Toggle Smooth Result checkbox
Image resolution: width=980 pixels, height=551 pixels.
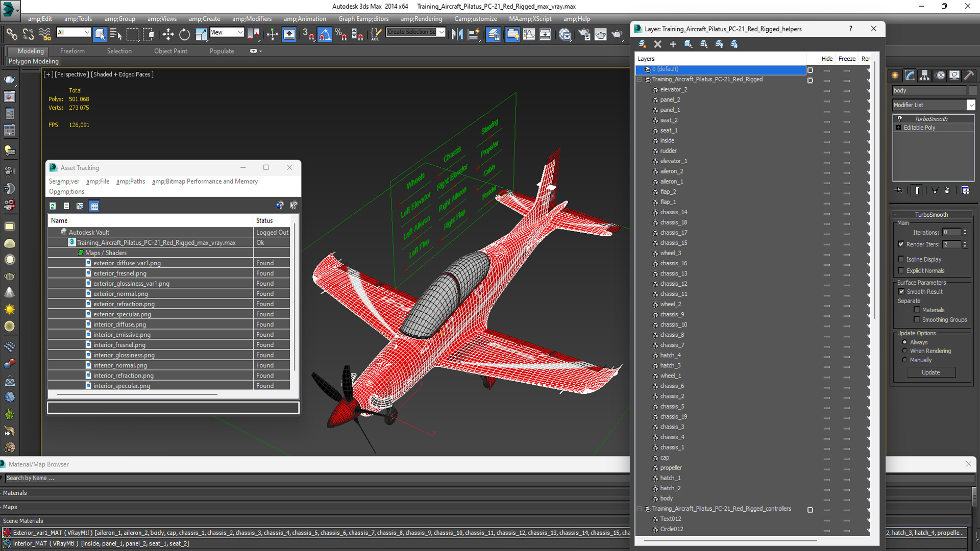click(901, 292)
